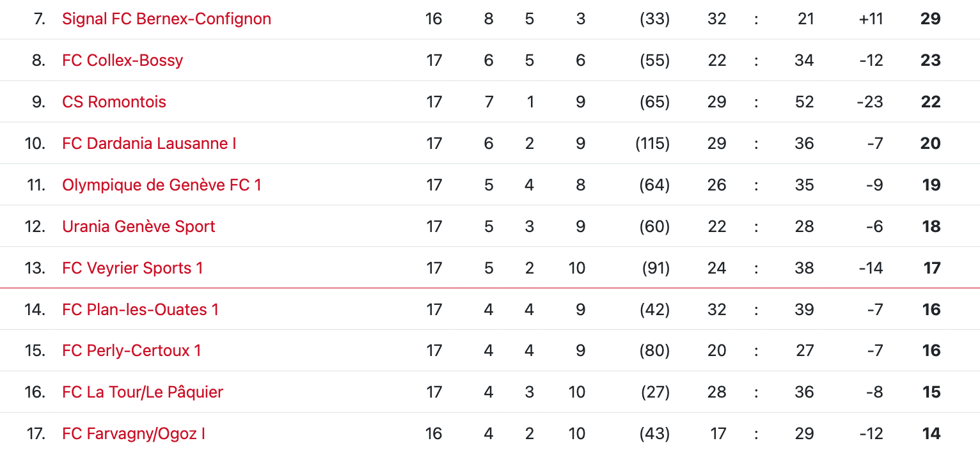Screen dimensions: 980x450
Task: Click the +11 goal difference for Bernex-Confignon
Action: (x=871, y=19)
